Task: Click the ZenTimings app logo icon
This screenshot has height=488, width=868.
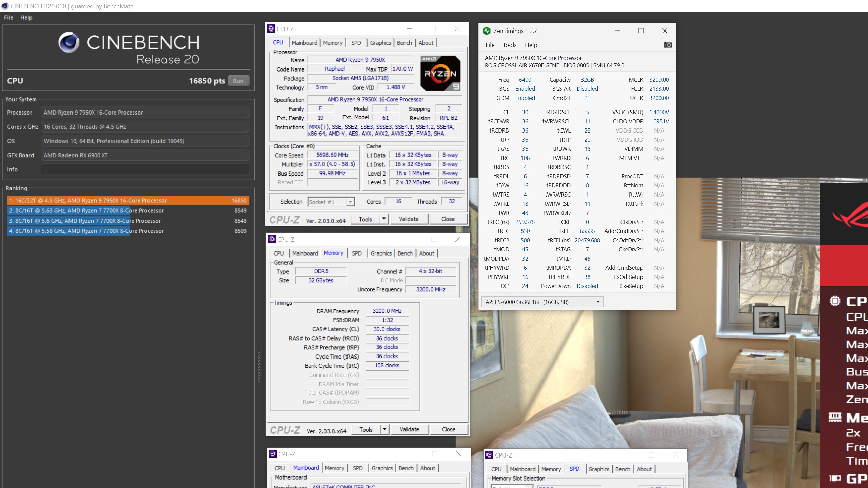Action: 487,31
